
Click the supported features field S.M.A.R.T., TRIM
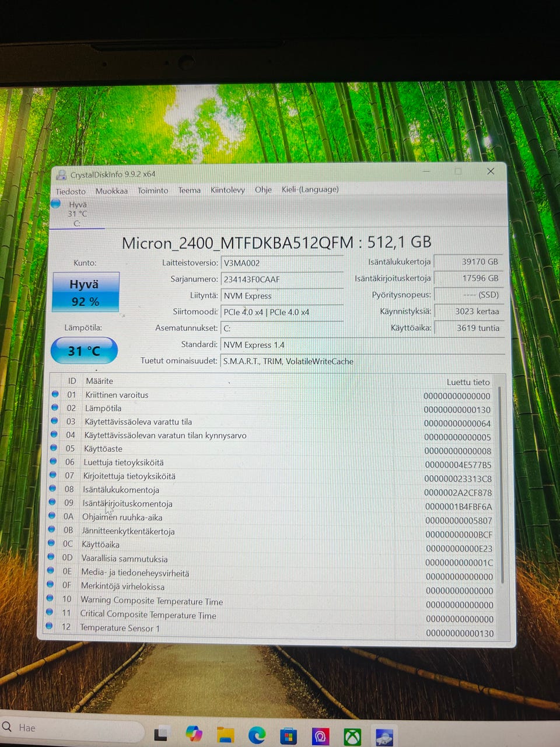click(363, 361)
